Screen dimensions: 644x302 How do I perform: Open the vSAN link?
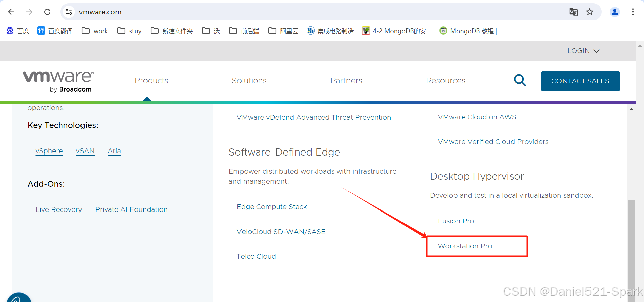(85, 151)
